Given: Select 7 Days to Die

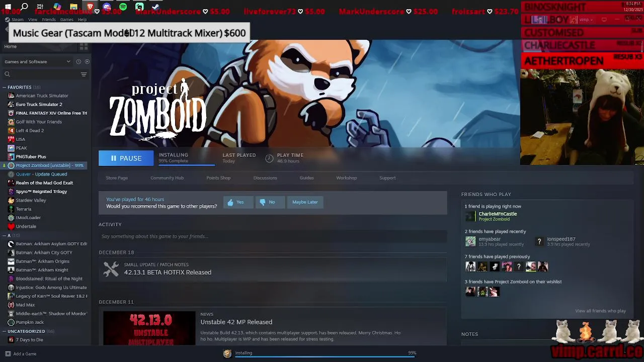Looking at the screenshot, I should coord(29,340).
